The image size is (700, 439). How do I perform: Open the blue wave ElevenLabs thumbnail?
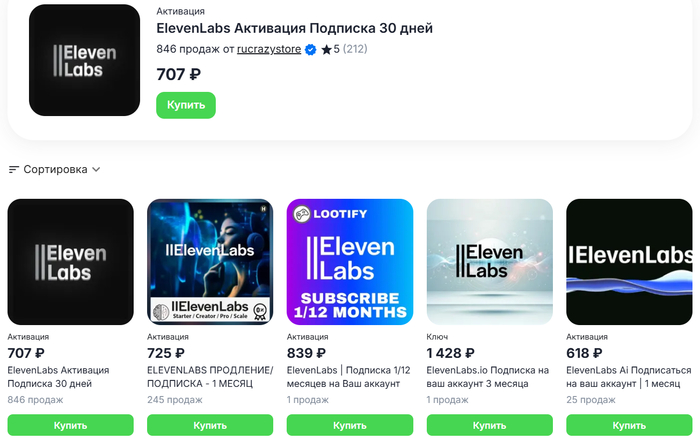click(629, 261)
